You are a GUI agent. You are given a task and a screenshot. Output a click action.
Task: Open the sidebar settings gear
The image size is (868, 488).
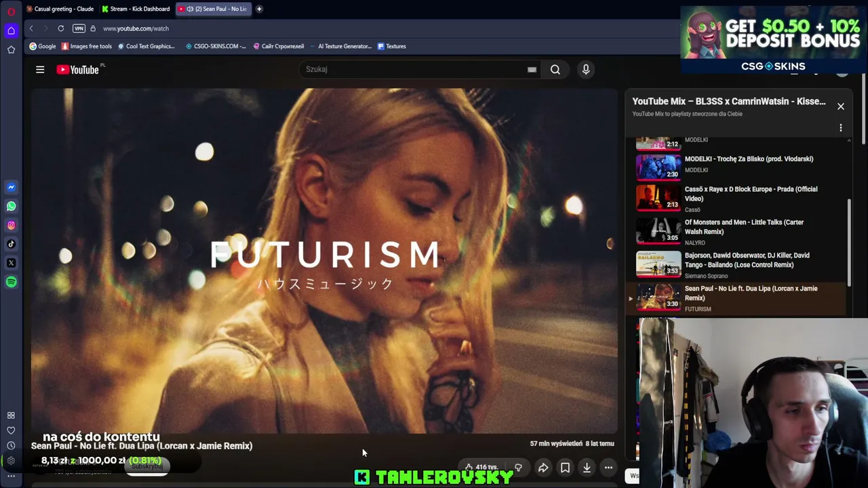[11, 461]
